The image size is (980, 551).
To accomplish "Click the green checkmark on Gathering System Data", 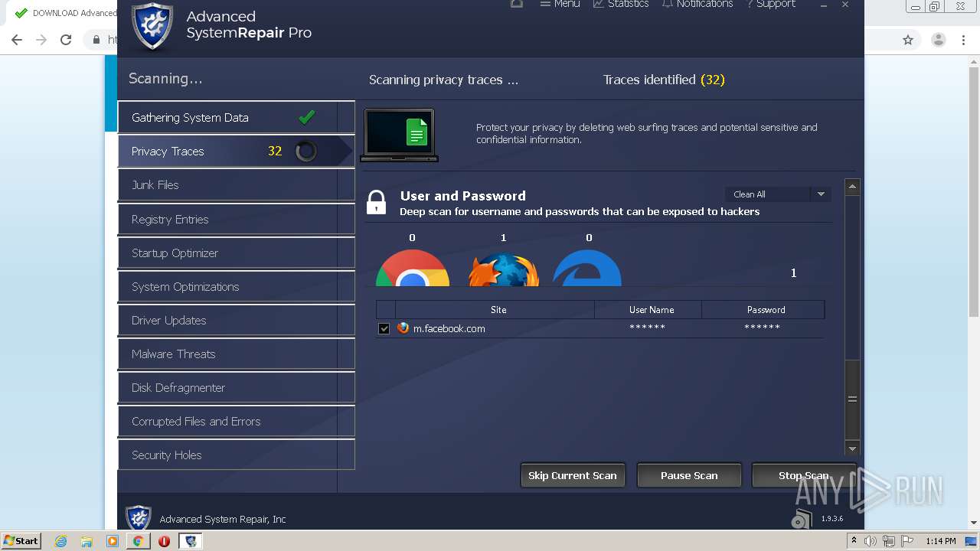I will pyautogui.click(x=307, y=117).
